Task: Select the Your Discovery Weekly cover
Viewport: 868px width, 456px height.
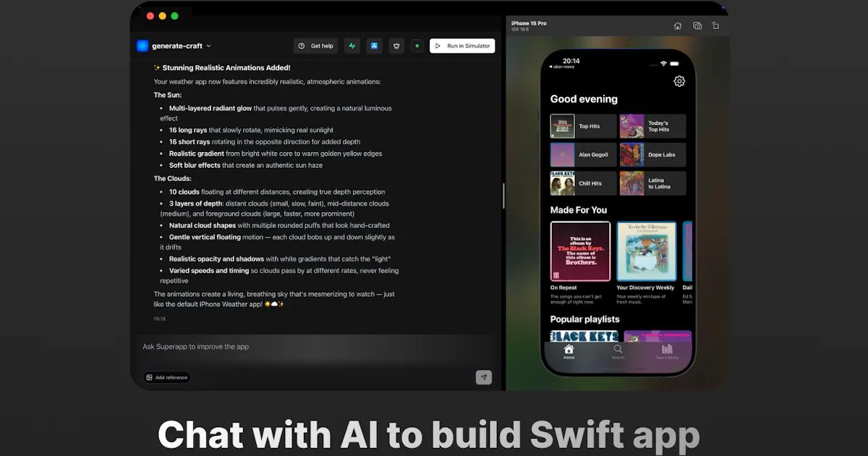Action: click(646, 251)
